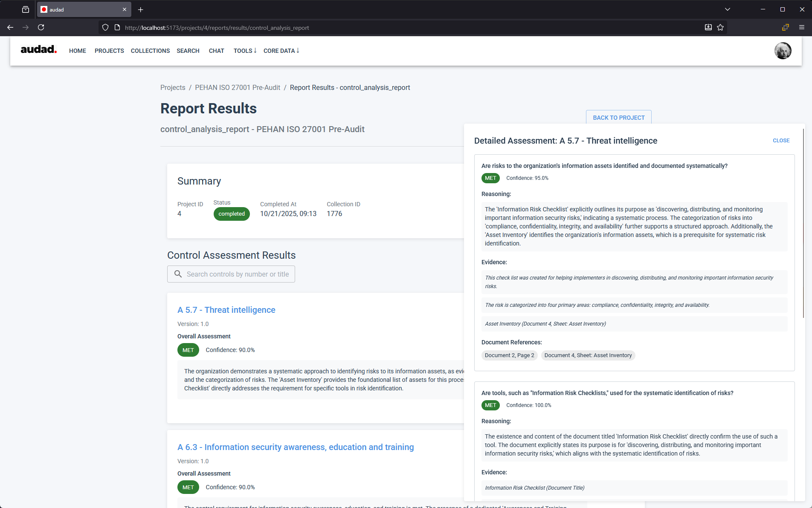The width and height of the screenshot is (812, 508).
Task: Click the Document 2, Page 2 reference chip
Action: pyautogui.click(x=509, y=355)
